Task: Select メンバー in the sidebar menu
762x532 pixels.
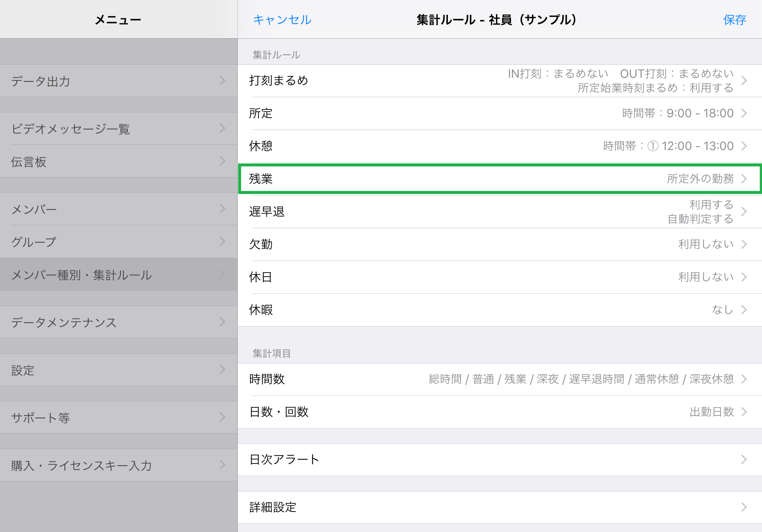Action: coord(118,209)
